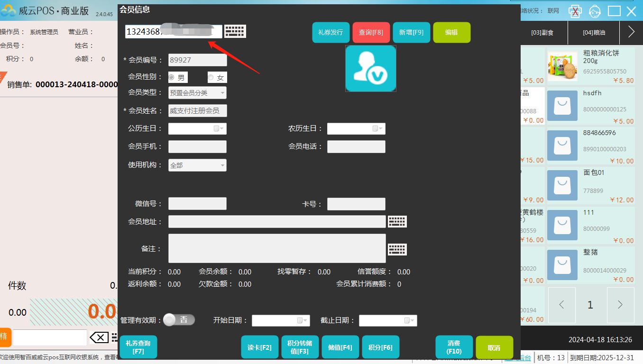Switch to the [04]粮油 category tab
The height and width of the screenshot is (364, 643).
(594, 33)
